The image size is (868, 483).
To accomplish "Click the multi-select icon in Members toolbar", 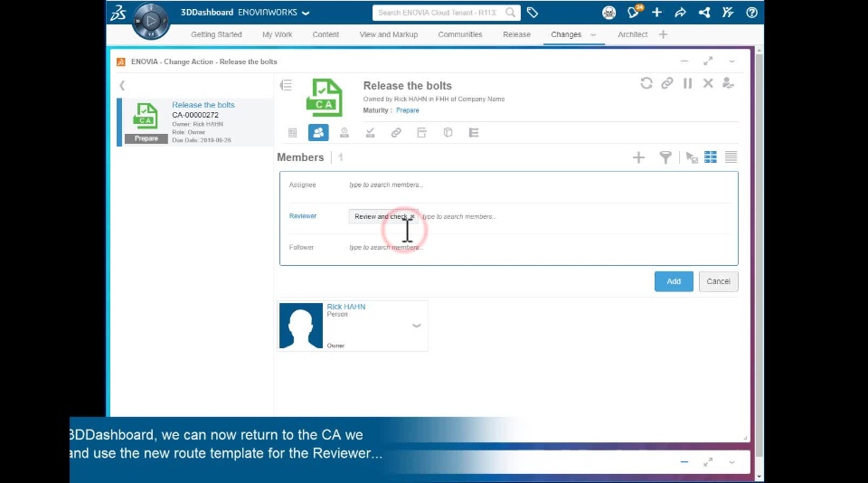I will pos(692,157).
